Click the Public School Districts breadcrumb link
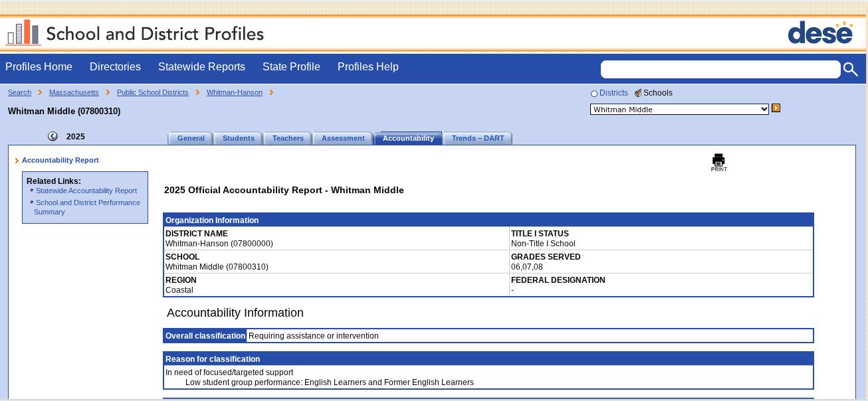Viewport: 868px width, 401px height. [152, 93]
